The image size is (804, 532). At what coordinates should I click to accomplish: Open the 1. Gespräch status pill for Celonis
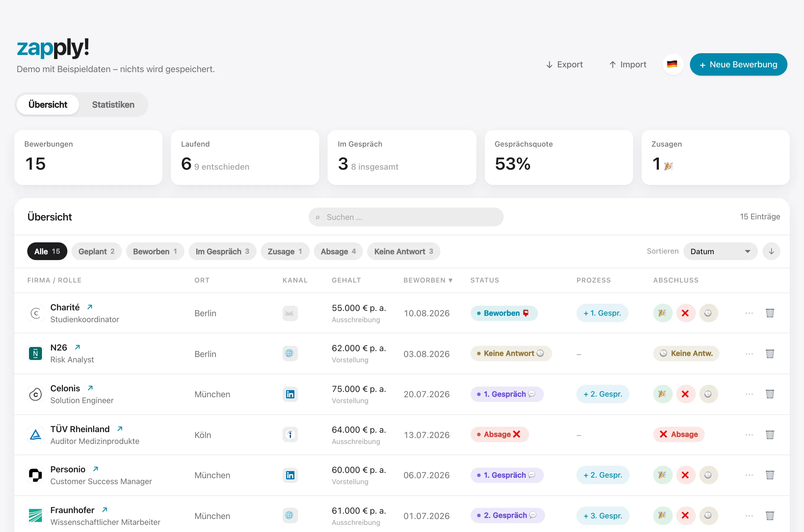click(x=507, y=394)
